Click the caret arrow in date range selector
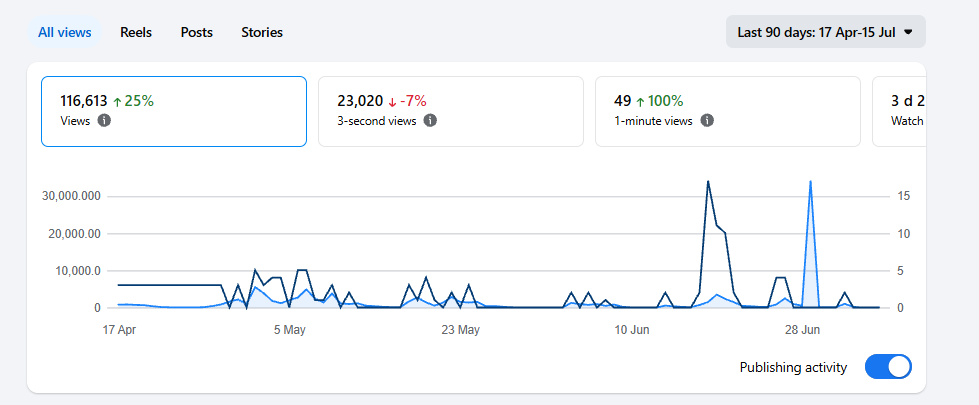The image size is (979, 405). click(908, 32)
